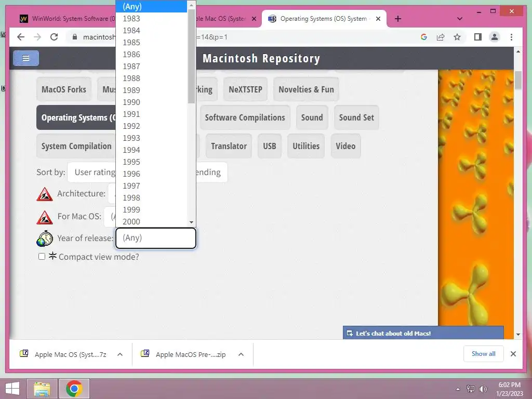The height and width of the screenshot is (399, 532).
Task: Click the page scrollbar down arrow
Action: pyautogui.click(x=518, y=334)
